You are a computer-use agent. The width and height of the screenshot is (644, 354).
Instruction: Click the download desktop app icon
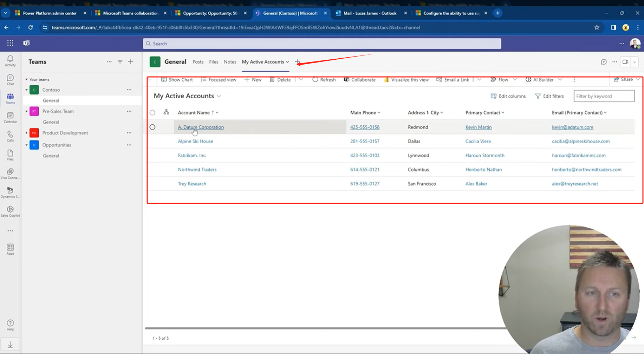pyautogui.click(x=10, y=345)
